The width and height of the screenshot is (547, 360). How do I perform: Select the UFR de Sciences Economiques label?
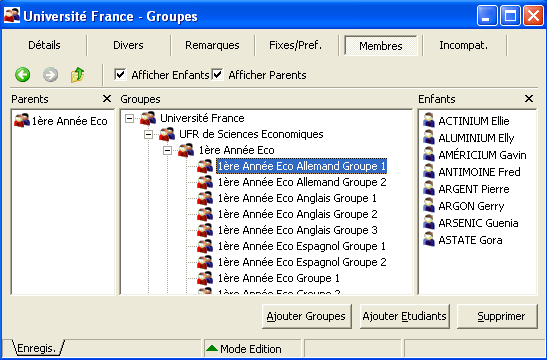251,134
